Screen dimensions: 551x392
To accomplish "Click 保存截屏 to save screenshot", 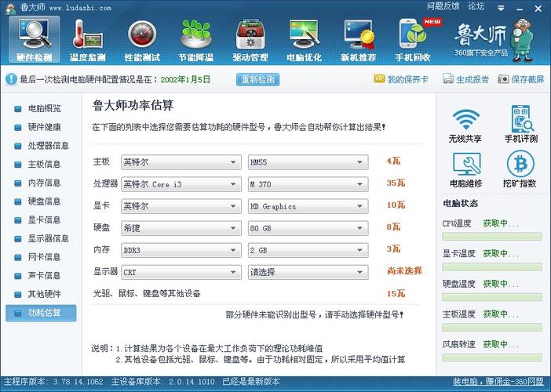I will point(520,79).
